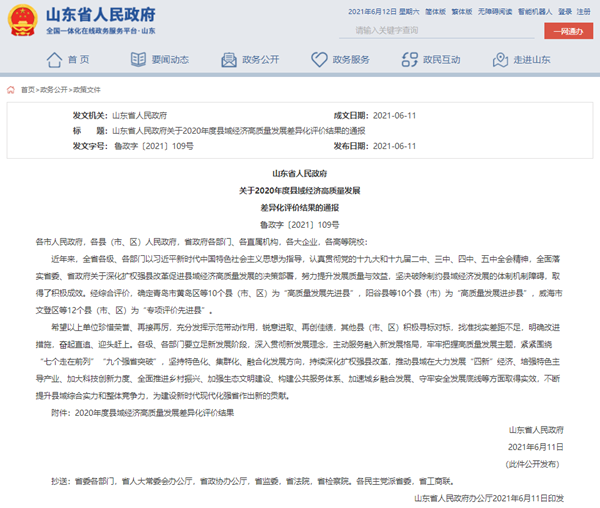Click the 成文日期 value 2021-06-11

tap(395, 116)
